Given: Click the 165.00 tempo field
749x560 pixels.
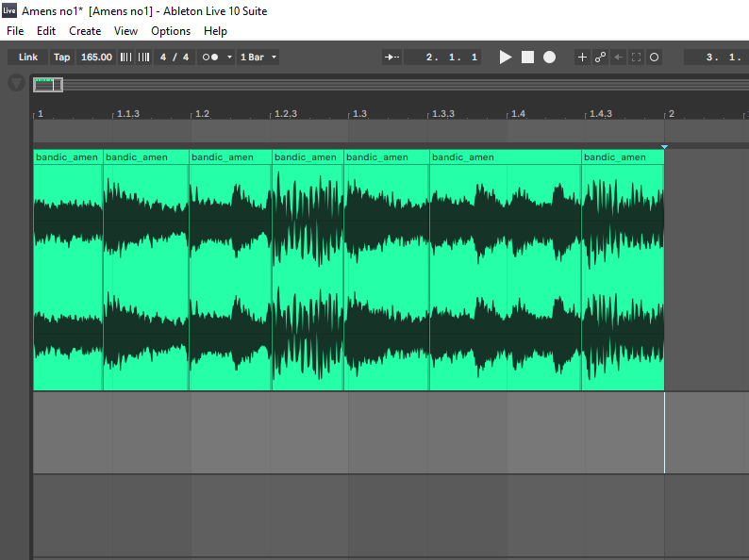Looking at the screenshot, I should point(96,58).
